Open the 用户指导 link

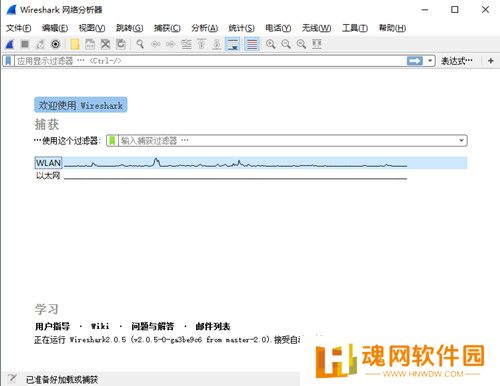[x=52, y=326]
